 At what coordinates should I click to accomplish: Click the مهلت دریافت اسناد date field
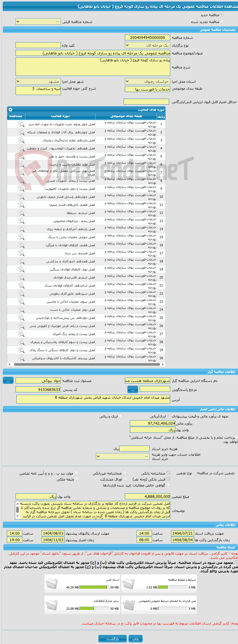(x=182, y=533)
